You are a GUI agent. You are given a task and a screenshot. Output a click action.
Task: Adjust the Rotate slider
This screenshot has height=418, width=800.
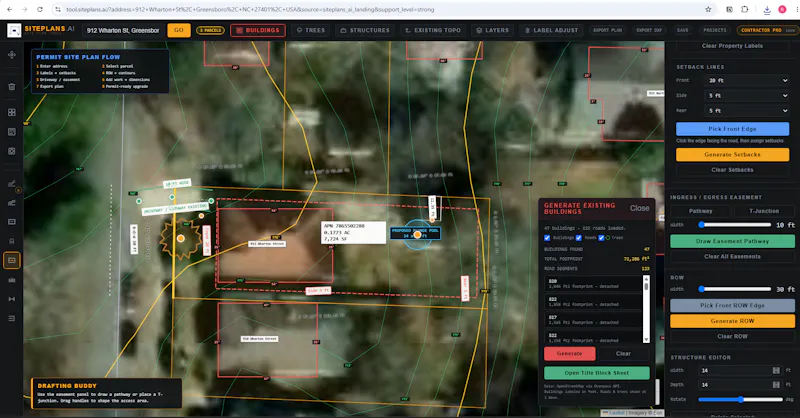tap(740, 399)
